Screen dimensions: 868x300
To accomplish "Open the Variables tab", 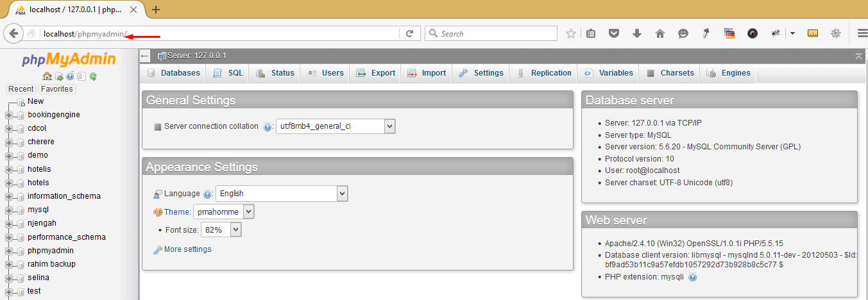I will (608, 73).
